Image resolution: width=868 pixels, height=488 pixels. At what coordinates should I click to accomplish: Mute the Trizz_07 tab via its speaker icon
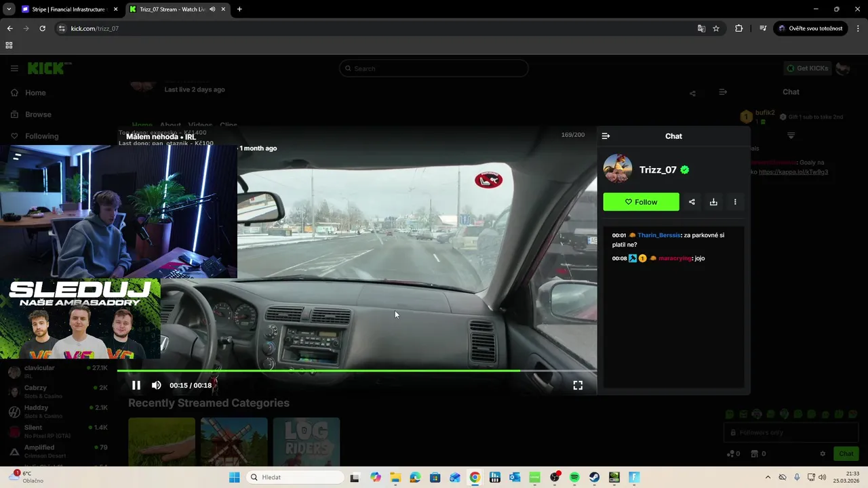213,9
